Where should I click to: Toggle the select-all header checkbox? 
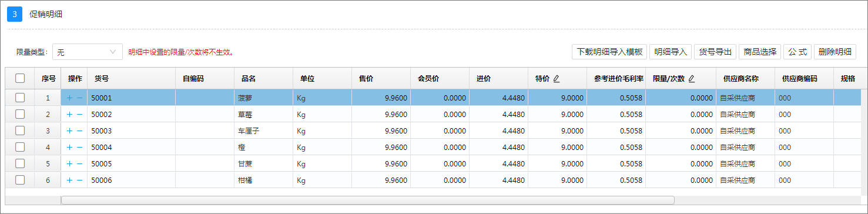pyautogui.click(x=20, y=78)
